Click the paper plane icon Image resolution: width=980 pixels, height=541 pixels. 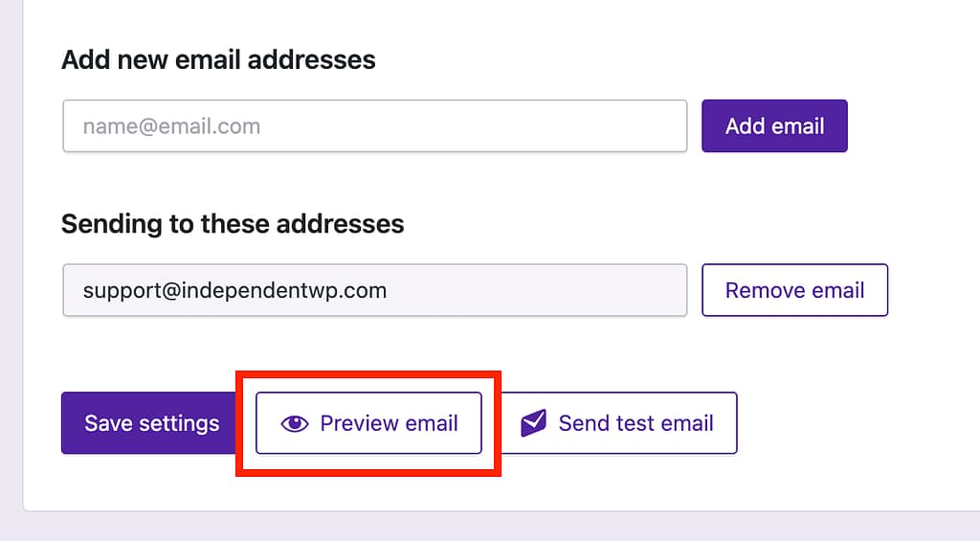click(533, 423)
